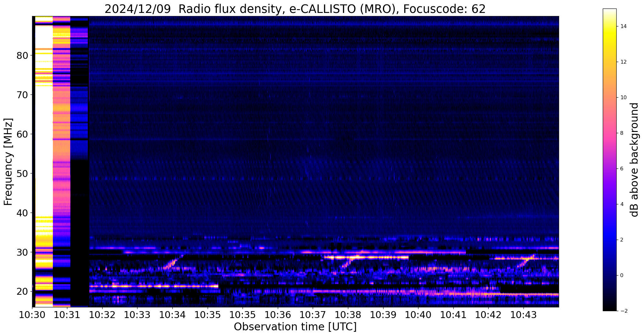The image size is (644, 336).
Task: Click the colorbar tick value "4"
Action: [621, 204]
